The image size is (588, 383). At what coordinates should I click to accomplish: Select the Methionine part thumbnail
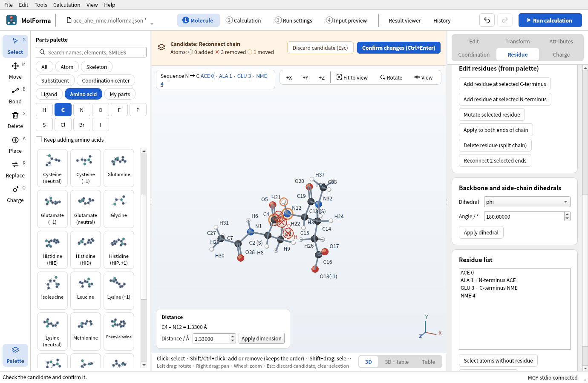point(86,331)
